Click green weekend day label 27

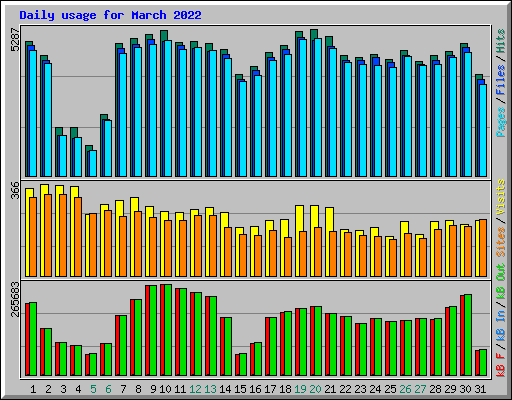pos(420,389)
